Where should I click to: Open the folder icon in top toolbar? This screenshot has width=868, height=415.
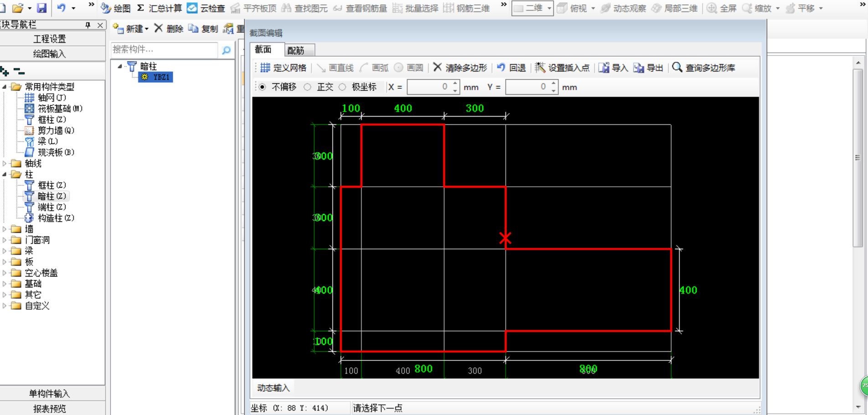18,8
